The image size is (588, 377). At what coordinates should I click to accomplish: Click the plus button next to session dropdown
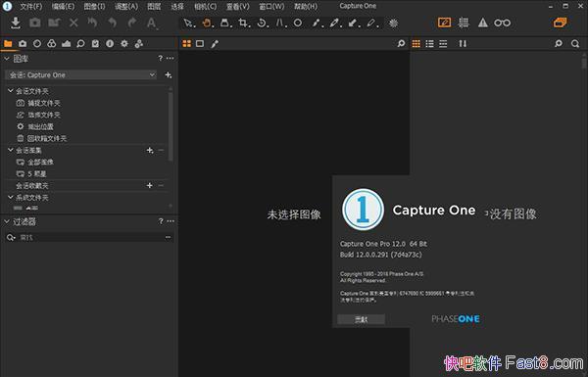(169, 75)
